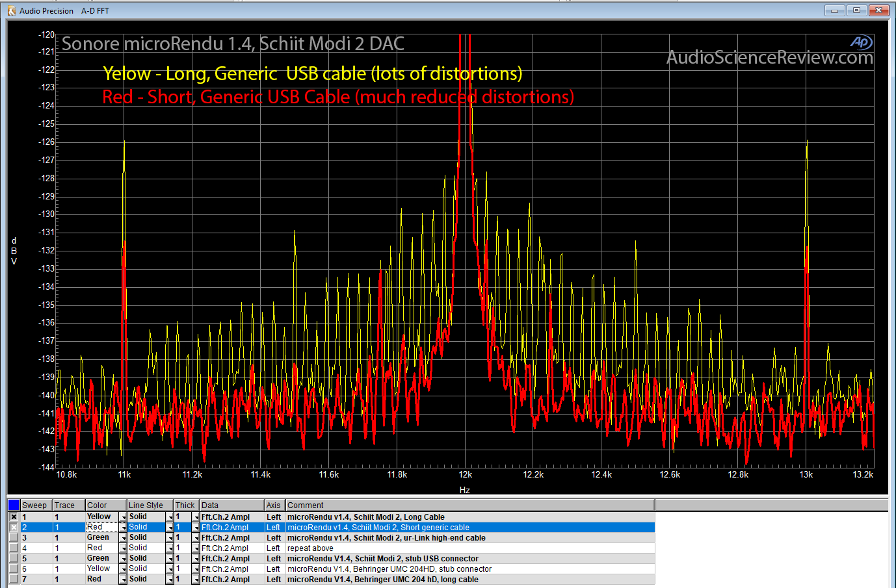Click the Line Style column header
This screenshot has height=588, width=896.
pyautogui.click(x=150, y=505)
